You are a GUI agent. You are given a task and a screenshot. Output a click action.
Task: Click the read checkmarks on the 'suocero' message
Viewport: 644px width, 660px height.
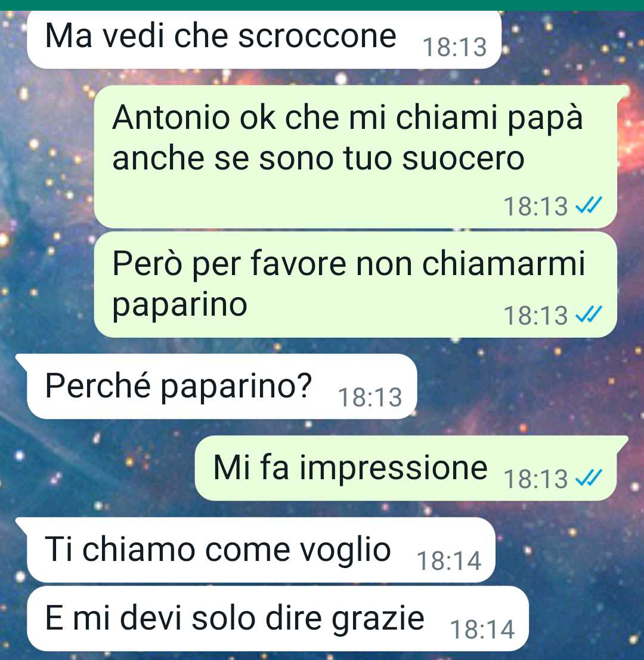pyautogui.click(x=589, y=205)
